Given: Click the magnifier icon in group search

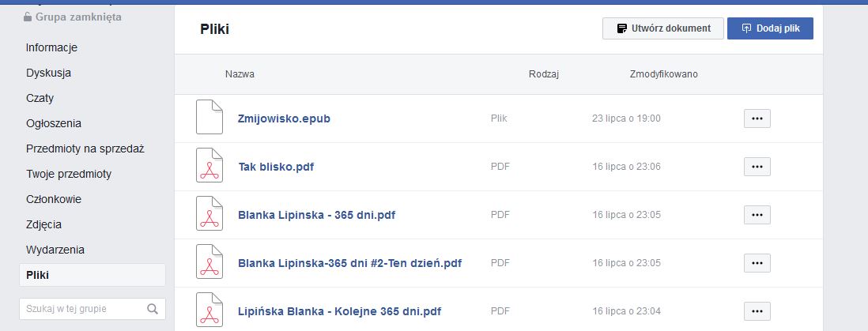Looking at the screenshot, I should tap(153, 309).
